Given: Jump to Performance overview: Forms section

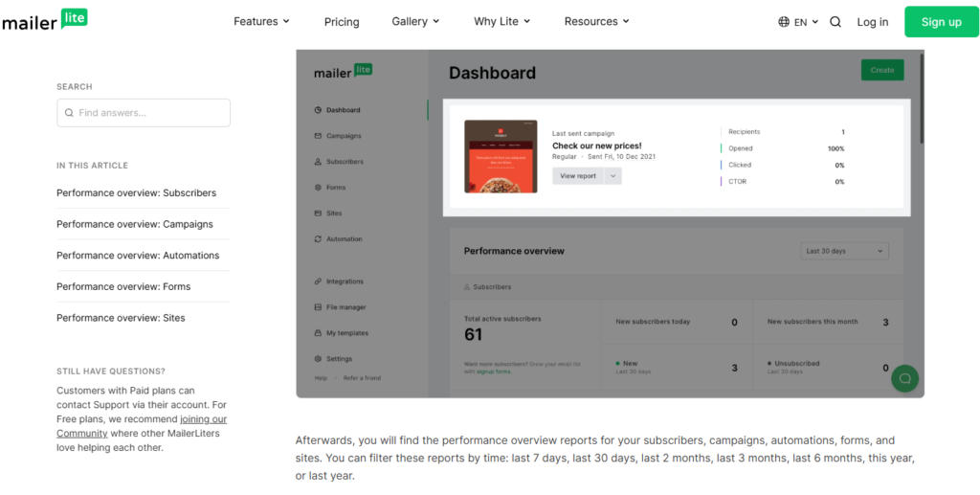Looking at the screenshot, I should point(123,287).
